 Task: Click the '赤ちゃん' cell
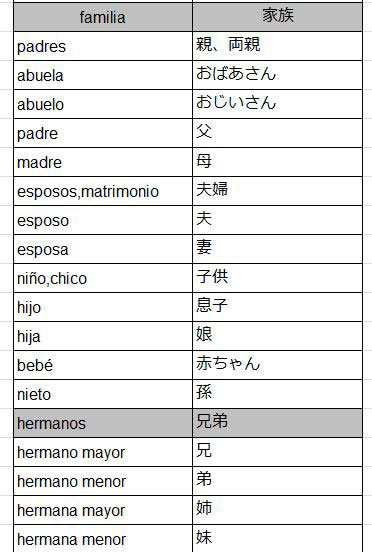click(277, 365)
